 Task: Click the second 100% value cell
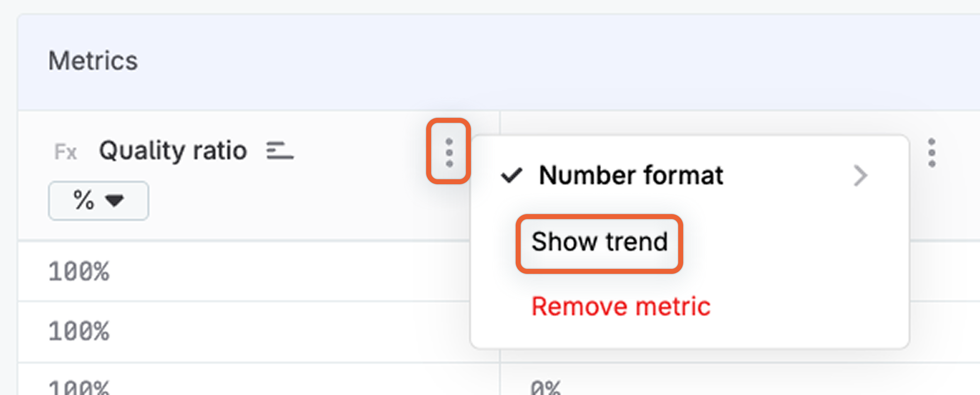[80, 331]
